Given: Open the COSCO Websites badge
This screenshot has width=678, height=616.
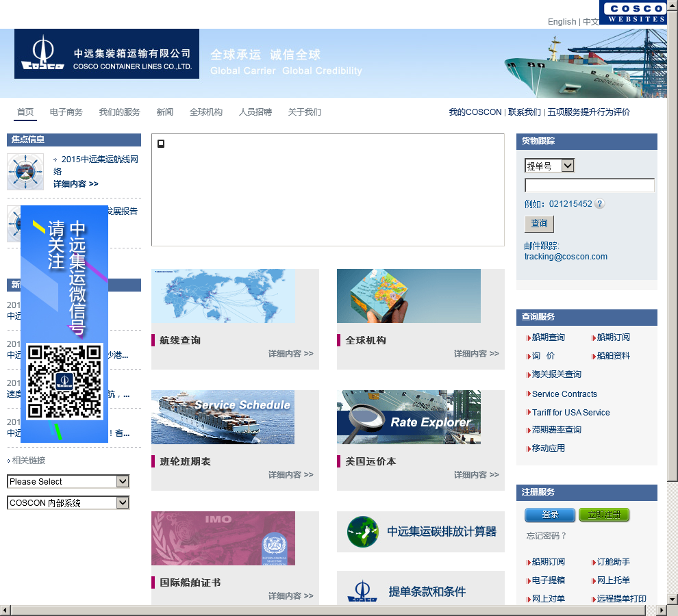Looking at the screenshot, I should (x=633, y=12).
